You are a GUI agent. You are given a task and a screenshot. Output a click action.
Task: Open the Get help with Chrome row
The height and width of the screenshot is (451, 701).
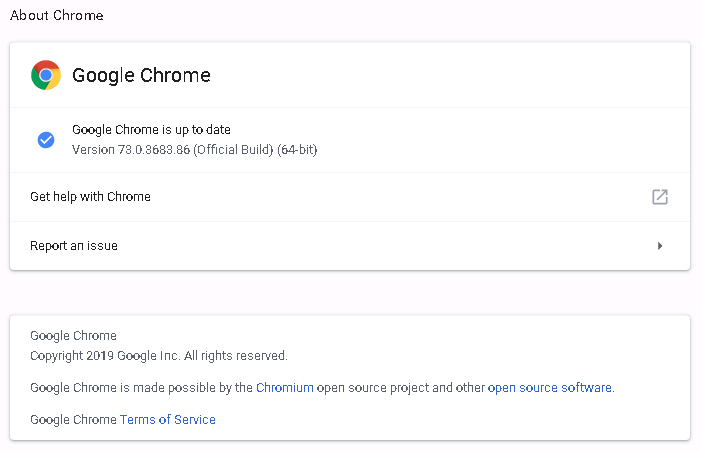[350, 197]
